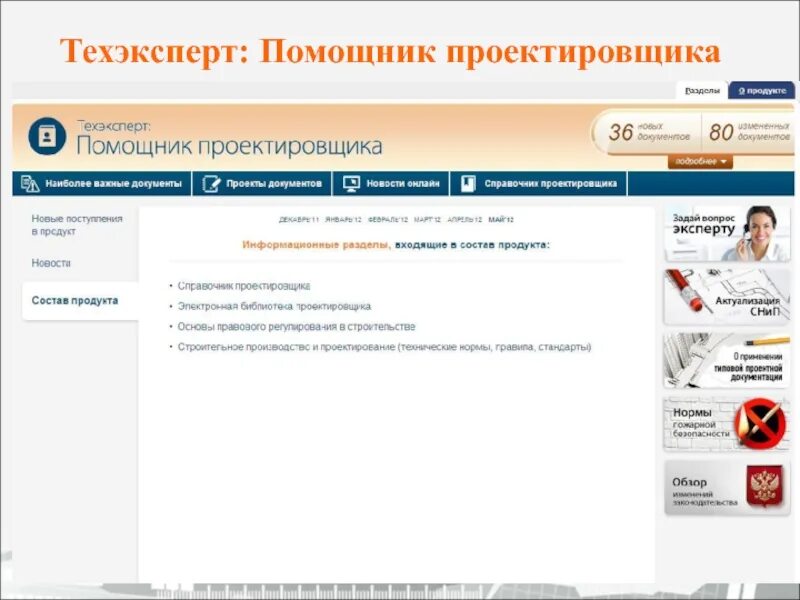This screenshot has width=800, height=600.
Task: Click the 80 измененных документов counter
Action: pos(749,132)
